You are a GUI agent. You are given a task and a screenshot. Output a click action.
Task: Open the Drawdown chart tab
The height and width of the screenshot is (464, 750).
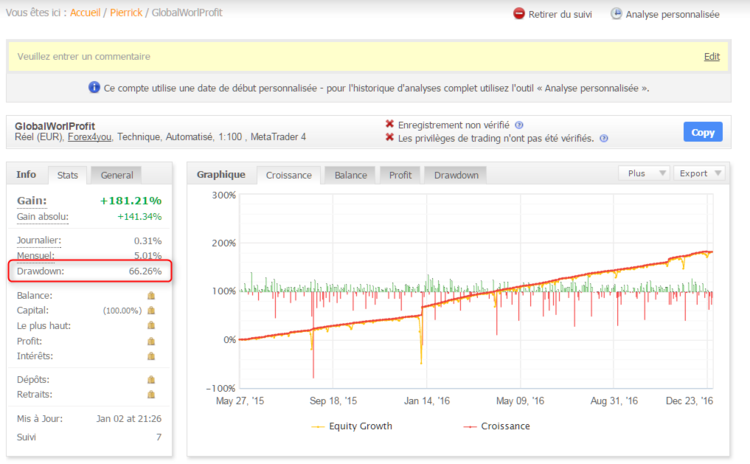pos(454,175)
